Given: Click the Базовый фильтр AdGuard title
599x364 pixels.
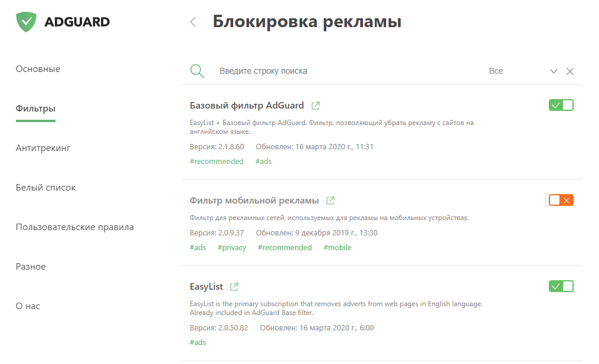Looking at the screenshot, I should (247, 106).
